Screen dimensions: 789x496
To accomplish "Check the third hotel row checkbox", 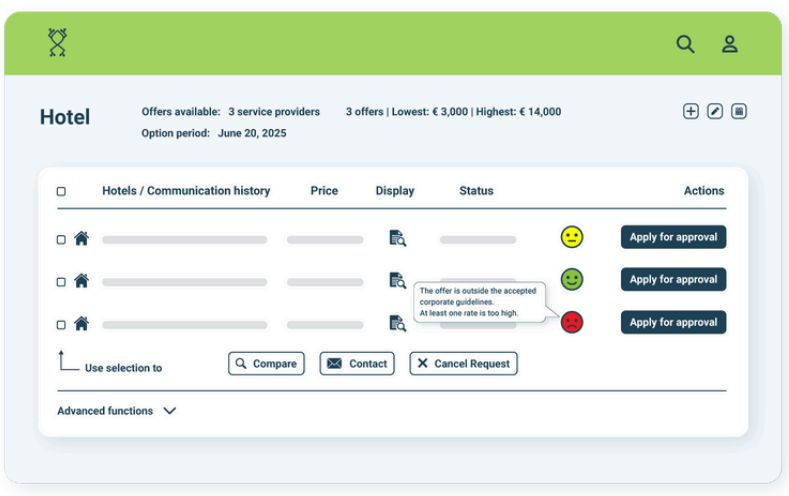I will (x=61, y=324).
